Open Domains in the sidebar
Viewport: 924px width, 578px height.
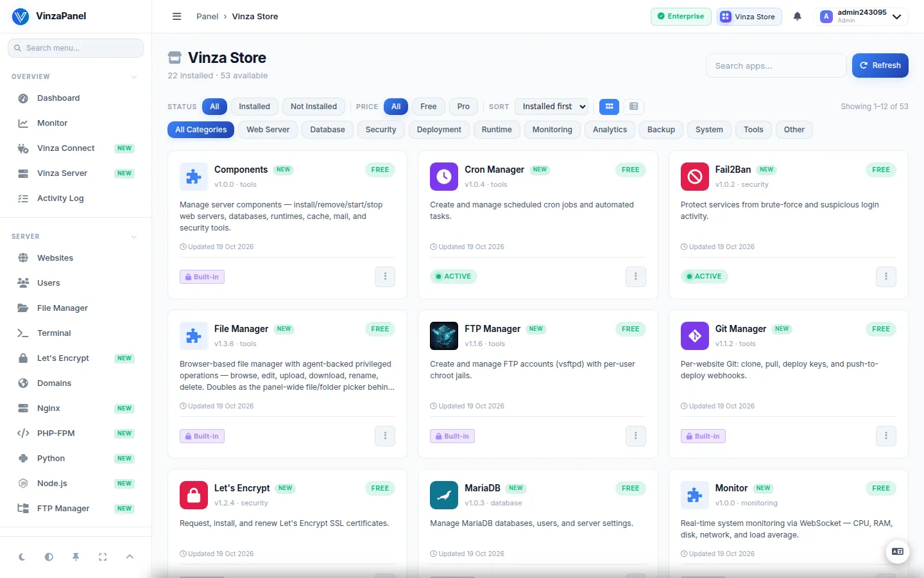(76, 383)
